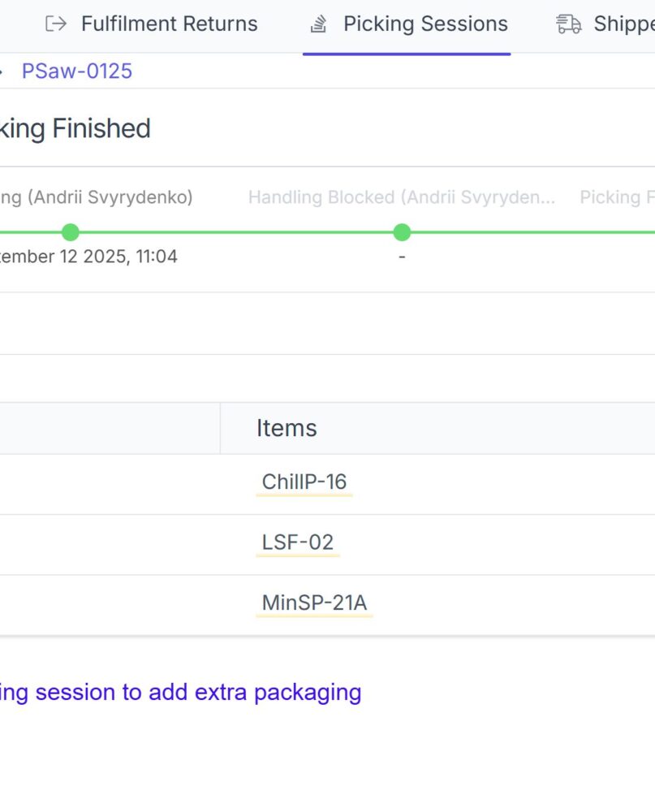Viewport: 655px width, 812px height.
Task: Click the Picking Sessions stack icon
Action: 318,24
